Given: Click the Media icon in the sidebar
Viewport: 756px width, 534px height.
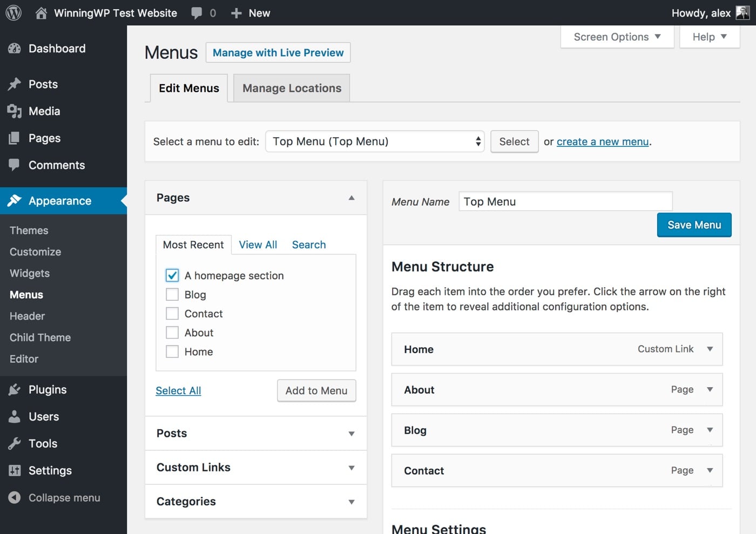Looking at the screenshot, I should 15,111.
